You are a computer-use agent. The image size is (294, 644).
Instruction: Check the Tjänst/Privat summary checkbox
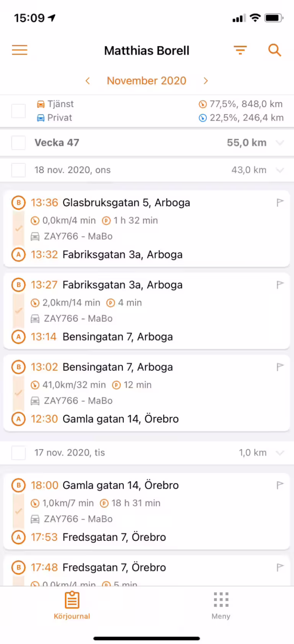[x=18, y=111]
